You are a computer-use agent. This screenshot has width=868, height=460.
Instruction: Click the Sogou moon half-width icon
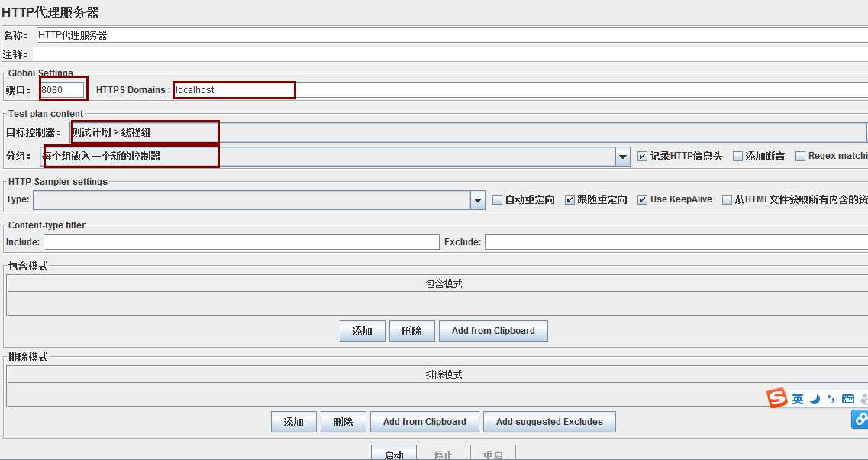pyautogui.click(x=815, y=399)
